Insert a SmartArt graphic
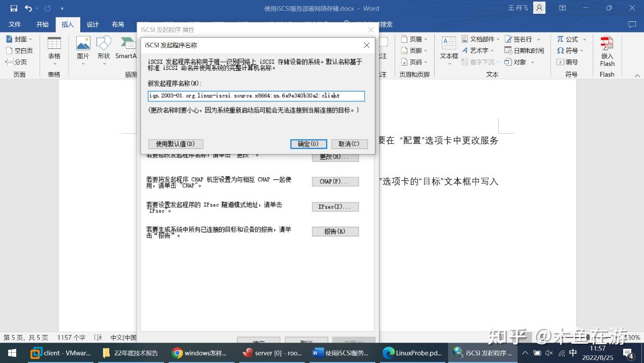This screenshot has width=644, height=363. click(126, 48)
